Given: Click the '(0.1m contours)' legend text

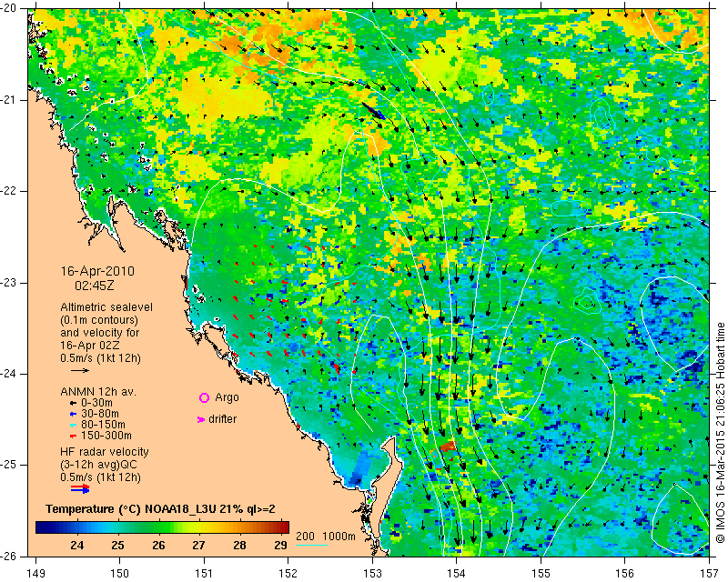Looking at the screenshot, I should [x=99, y=320].
